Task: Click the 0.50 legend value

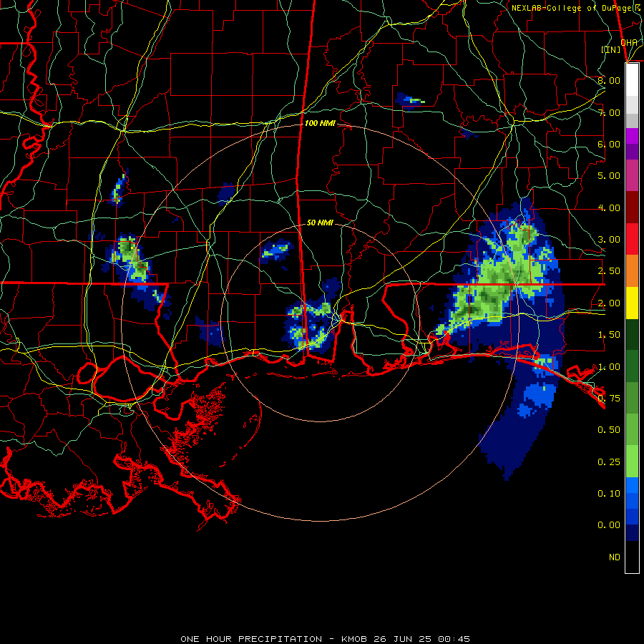Action: click(x=609, y=430)
